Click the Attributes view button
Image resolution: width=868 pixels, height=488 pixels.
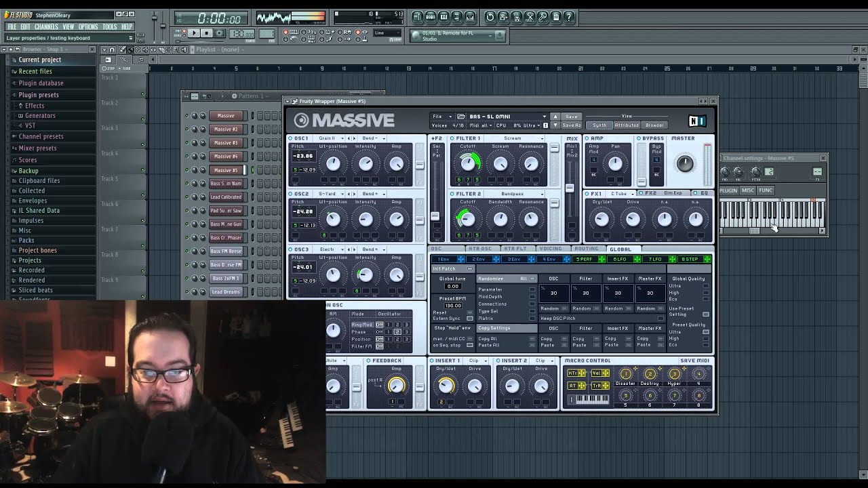click(627, 125)
